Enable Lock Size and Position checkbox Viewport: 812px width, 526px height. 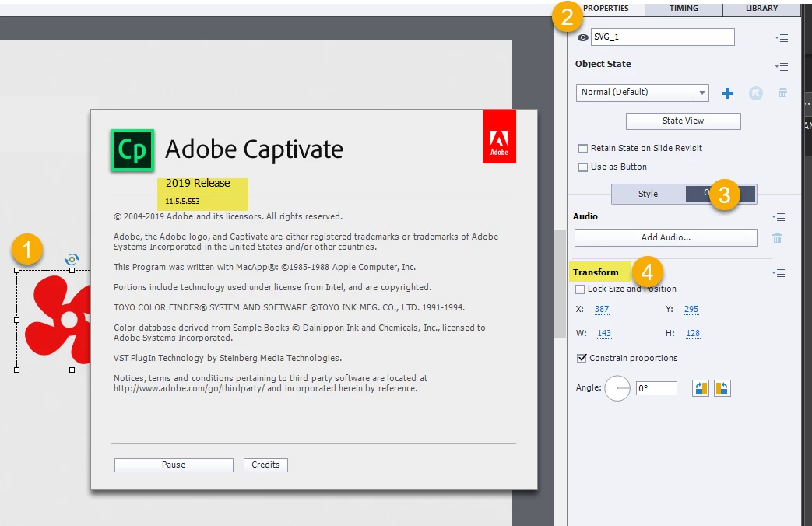point(580,289)
